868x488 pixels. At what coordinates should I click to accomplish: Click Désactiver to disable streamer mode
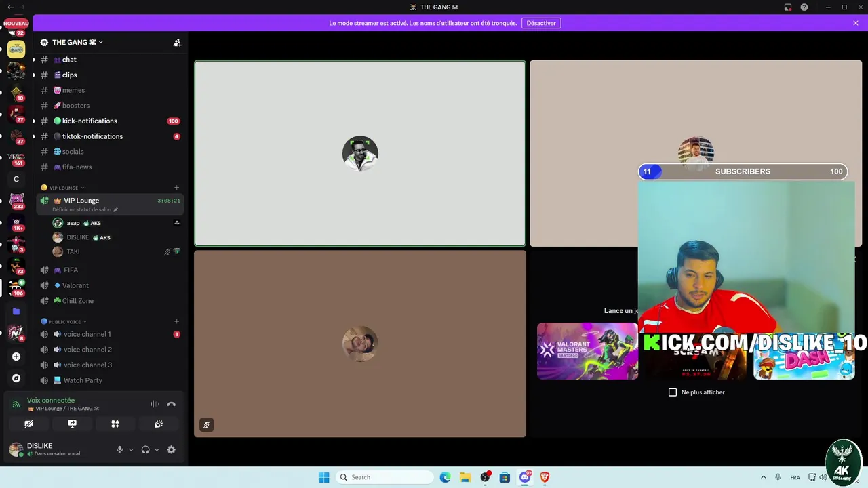point(541,23)
